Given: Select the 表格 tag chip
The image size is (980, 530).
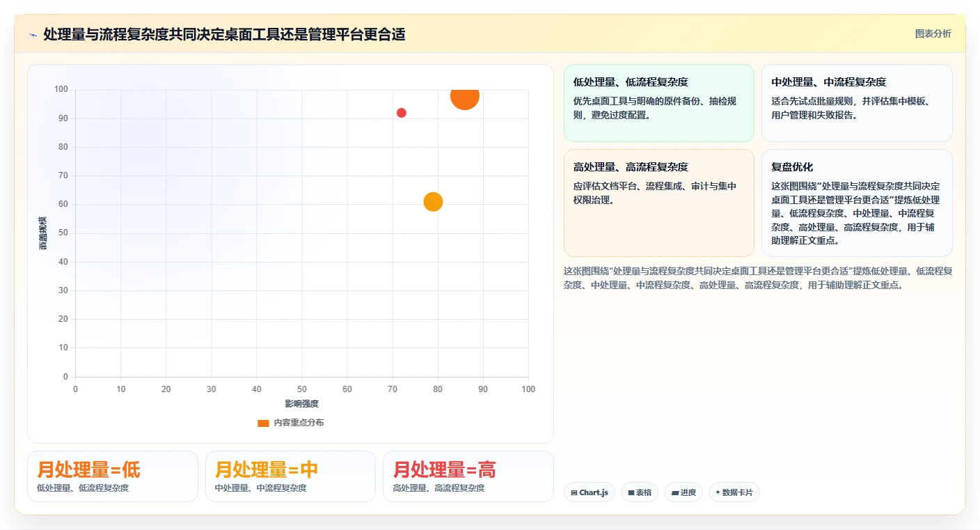Looking at the screenshot, I should [x=640, y=492].
